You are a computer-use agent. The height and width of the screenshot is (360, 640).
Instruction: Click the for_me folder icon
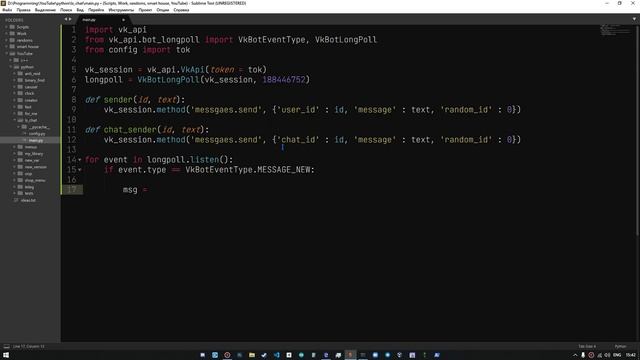tap(20, 113)
